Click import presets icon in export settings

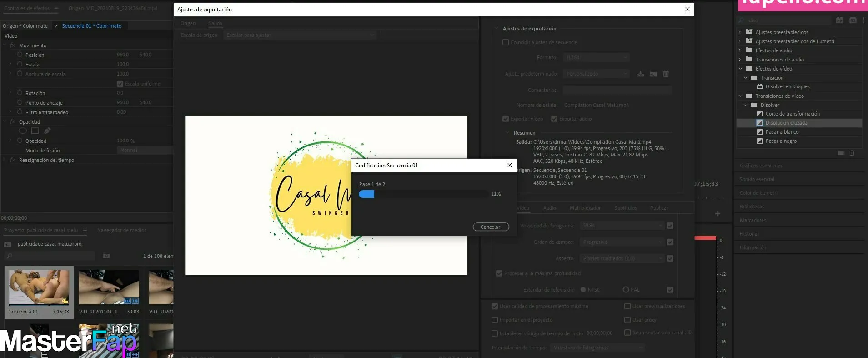pos(653,73)
